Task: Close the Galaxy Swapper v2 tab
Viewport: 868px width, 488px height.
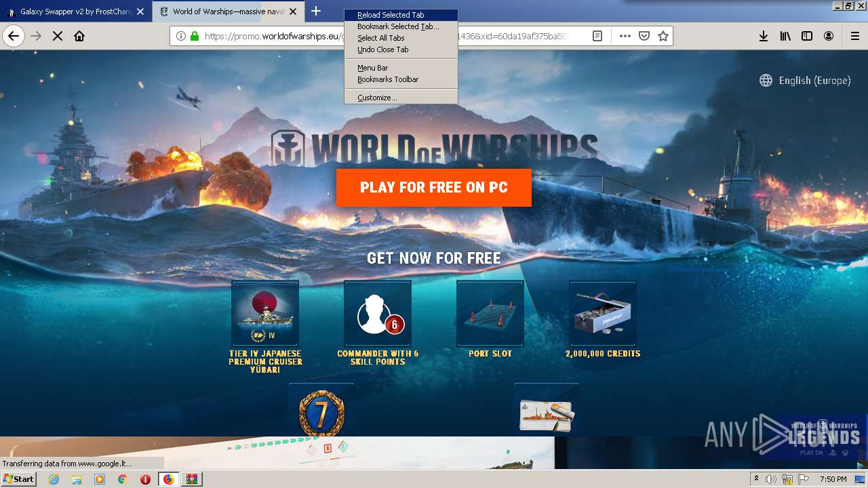Action: tap(140, 12)
